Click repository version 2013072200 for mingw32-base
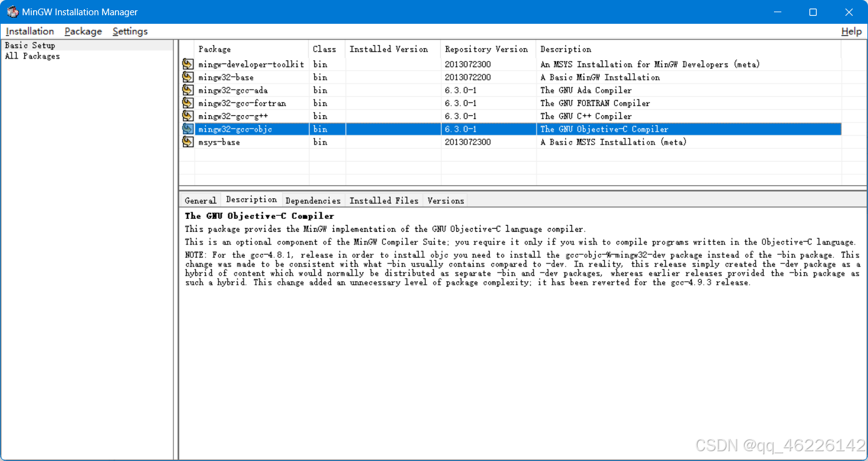Image resolution: width=868 pixels, height=461 pixels. click(x=468, y=77)
